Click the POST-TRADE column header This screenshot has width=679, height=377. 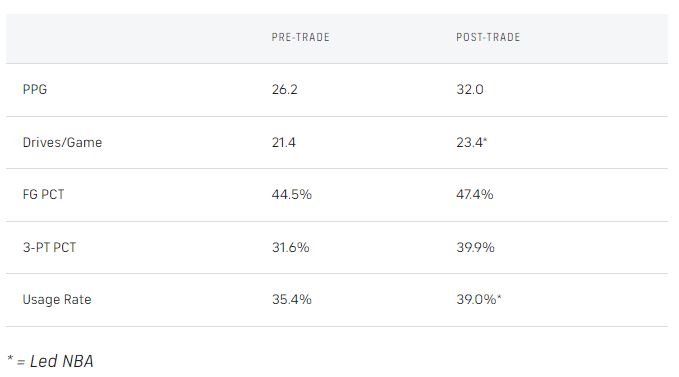point(488,37)
